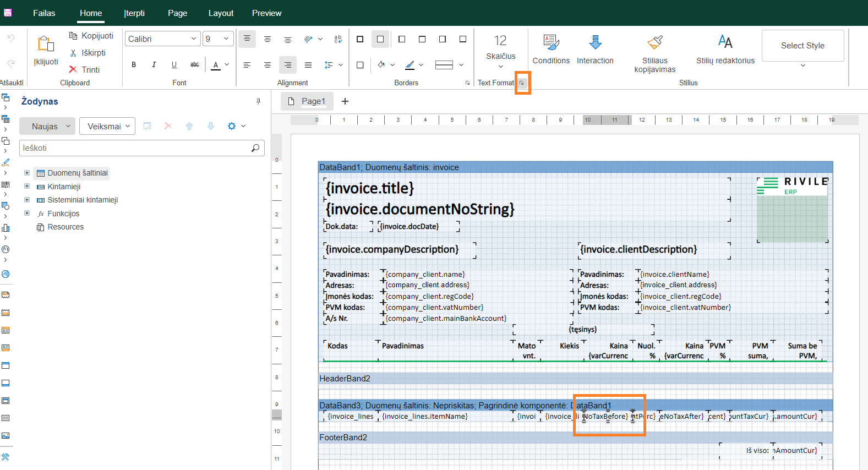Select the barcode component in left sidebar
The image size is (868, 470).
click(6, 184)
